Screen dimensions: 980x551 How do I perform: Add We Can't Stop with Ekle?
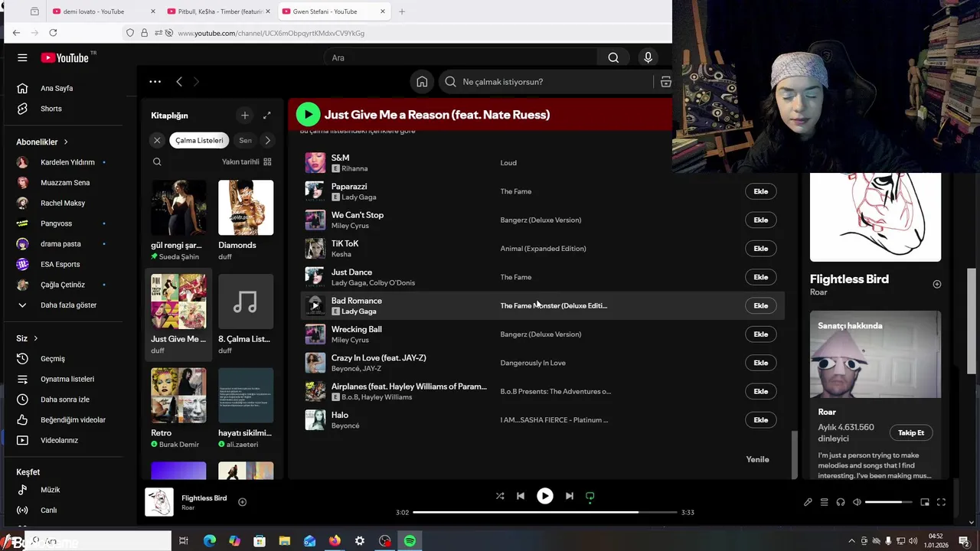tap(760, 220)
